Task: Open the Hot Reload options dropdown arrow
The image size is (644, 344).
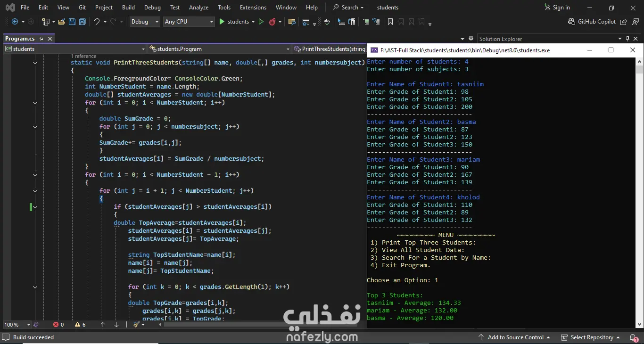Action: [280, 22]
